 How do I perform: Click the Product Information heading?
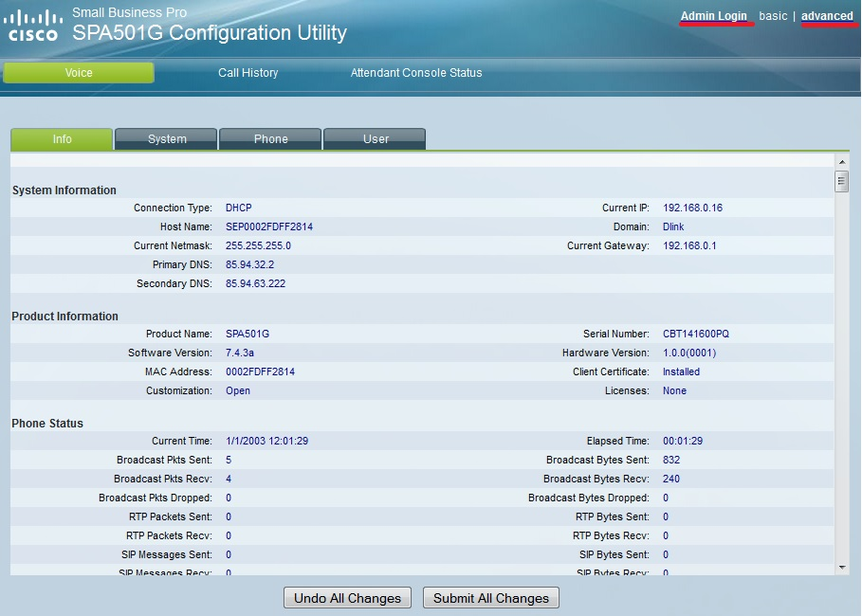(64, 316)
